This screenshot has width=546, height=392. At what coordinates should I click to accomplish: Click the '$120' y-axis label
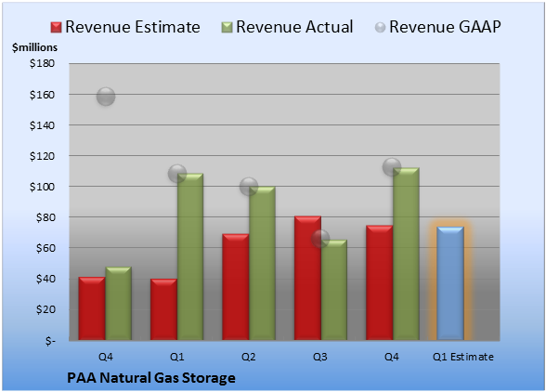click(x=42, y=156)
